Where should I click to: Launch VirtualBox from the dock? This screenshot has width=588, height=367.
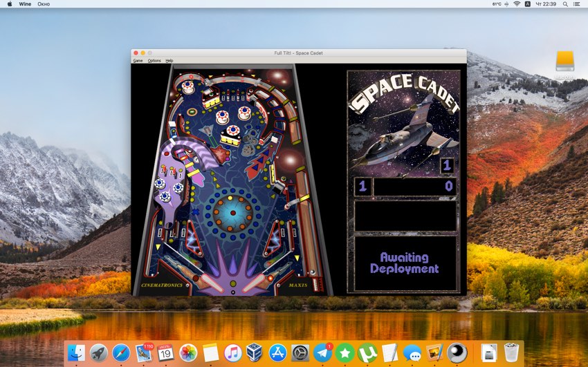(255, 353)
